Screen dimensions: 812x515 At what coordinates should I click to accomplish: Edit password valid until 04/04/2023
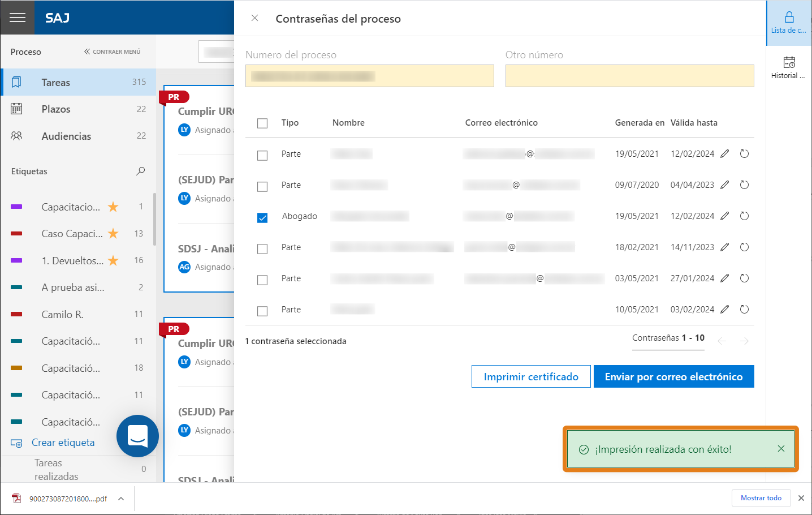[725, 185]
